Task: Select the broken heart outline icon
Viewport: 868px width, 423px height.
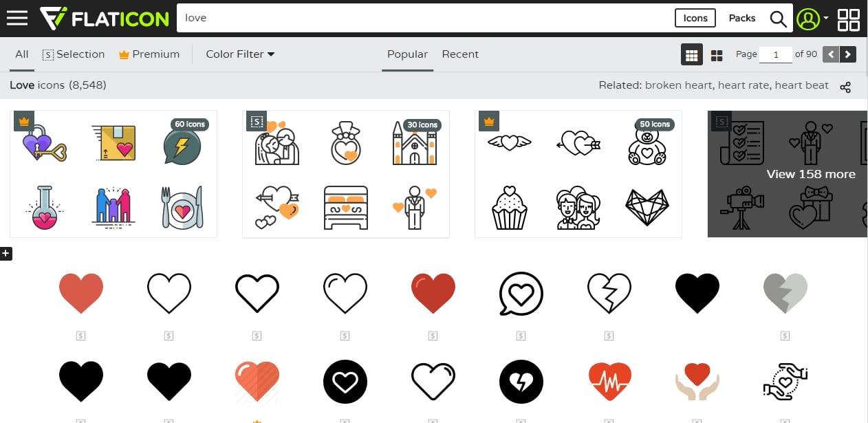Action: 609,293
